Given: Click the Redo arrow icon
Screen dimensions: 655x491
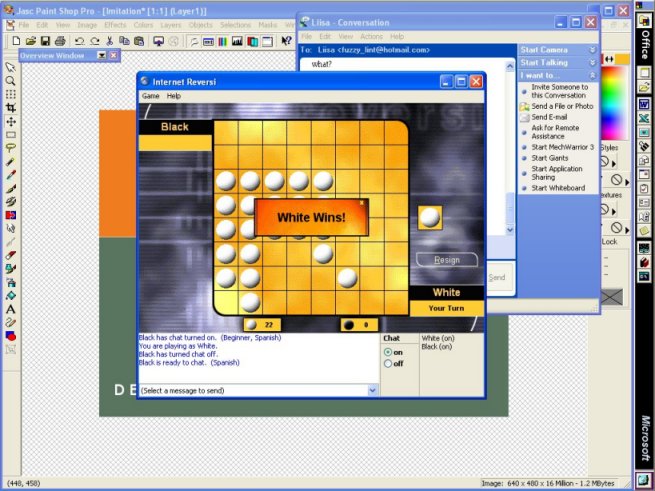Looking at the screenshot, I should pos(95,41).
